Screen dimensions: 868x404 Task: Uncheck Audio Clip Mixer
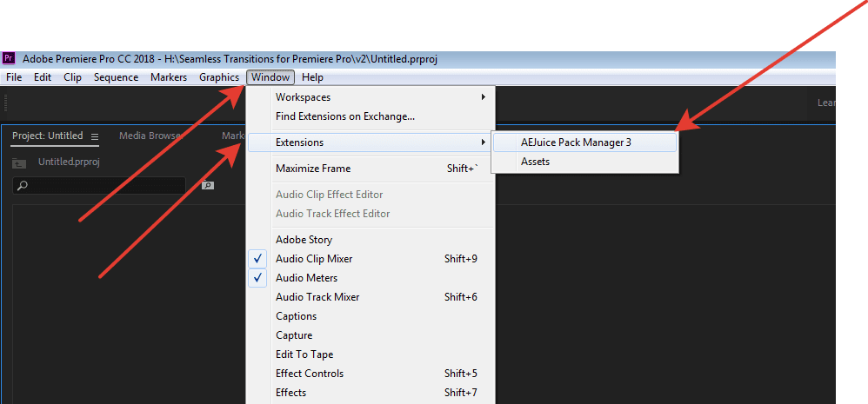click(371, 259)
